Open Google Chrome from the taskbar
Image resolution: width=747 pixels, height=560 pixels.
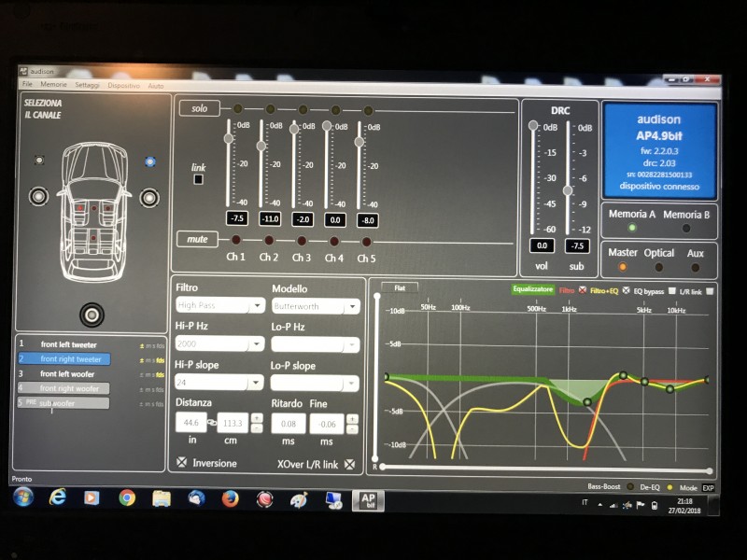click(127, 498)
